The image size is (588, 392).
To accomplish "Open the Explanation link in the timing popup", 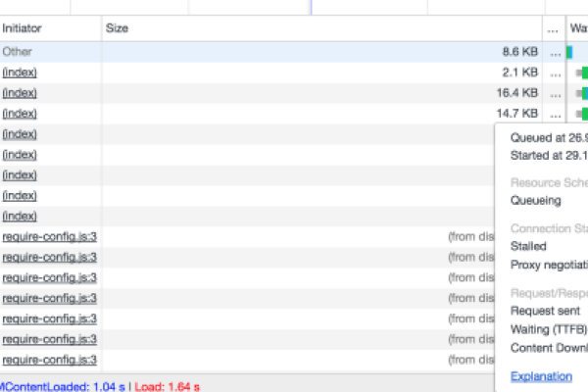I will click(x=541, y=375).
